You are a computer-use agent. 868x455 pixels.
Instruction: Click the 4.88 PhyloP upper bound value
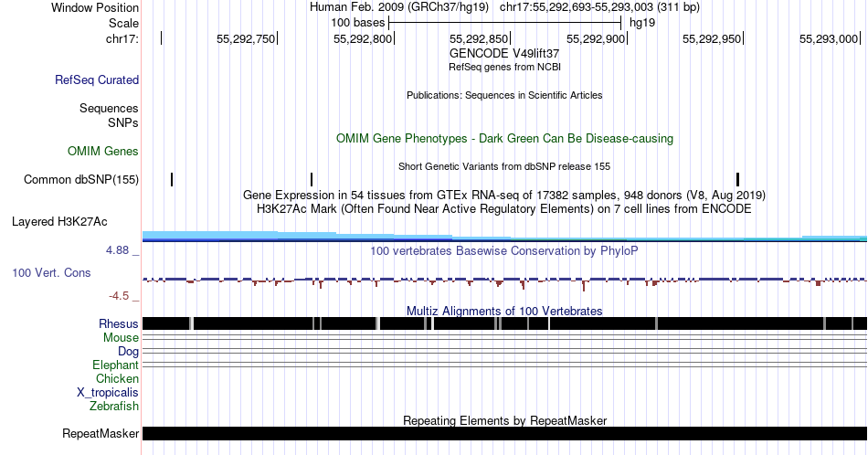pos(117,250)
